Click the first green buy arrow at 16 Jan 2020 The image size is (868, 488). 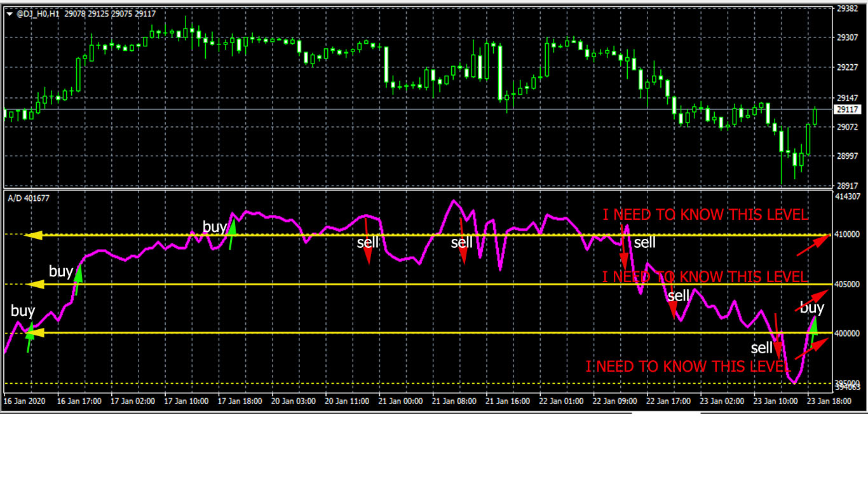click(x=29, y=337)
